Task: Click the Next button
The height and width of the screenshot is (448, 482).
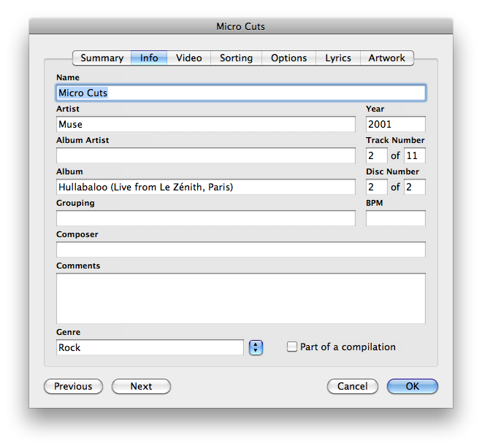Action: (x=141, y=386)
